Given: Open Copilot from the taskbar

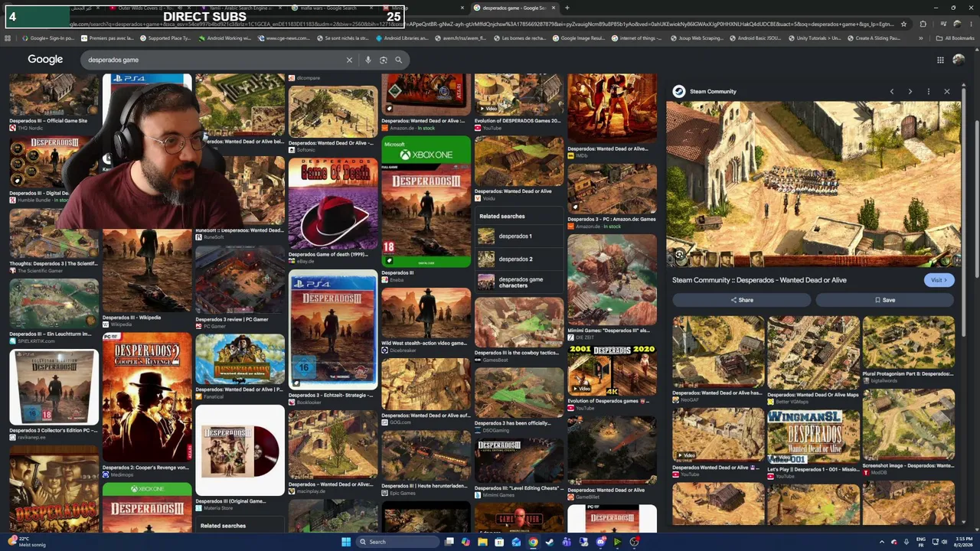Looking at the screenshot, I should pyautogui.click(x=465, y=542).
